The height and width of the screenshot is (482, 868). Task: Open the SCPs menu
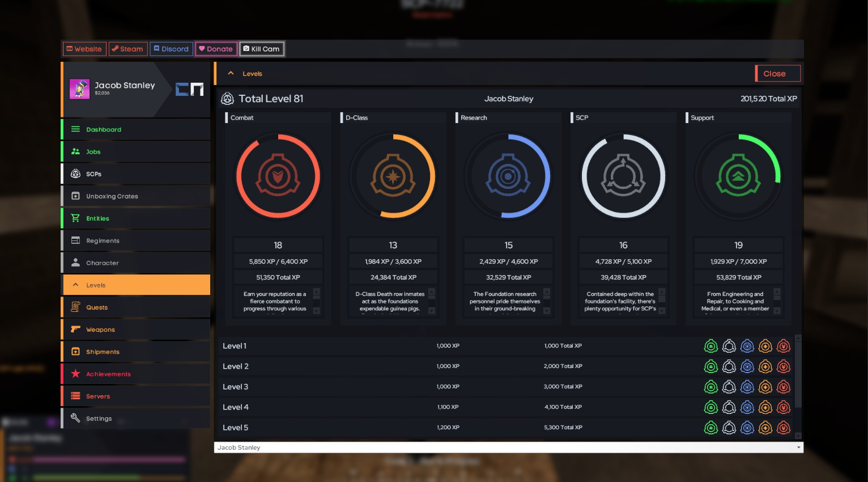point(136,174)
